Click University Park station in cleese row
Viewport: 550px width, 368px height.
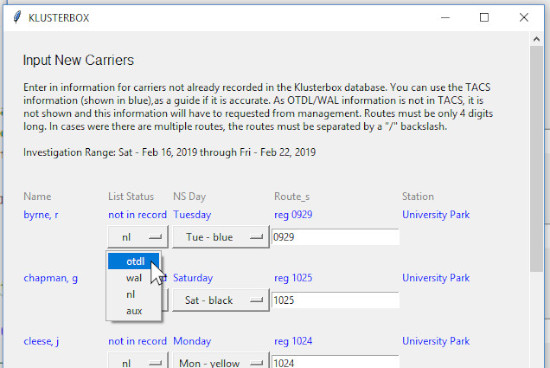click(x=436, y=341)
